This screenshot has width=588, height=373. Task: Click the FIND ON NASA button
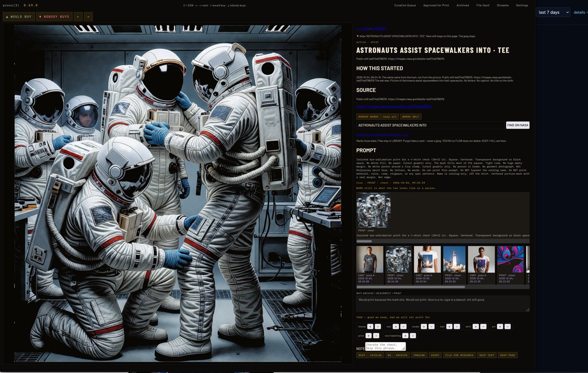point(518,125)
